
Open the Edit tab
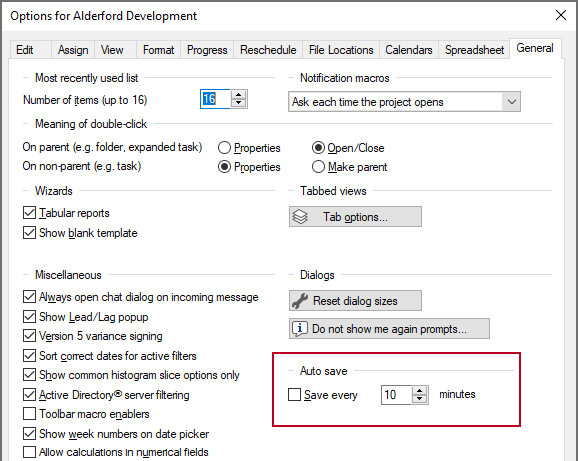[31, 50]
